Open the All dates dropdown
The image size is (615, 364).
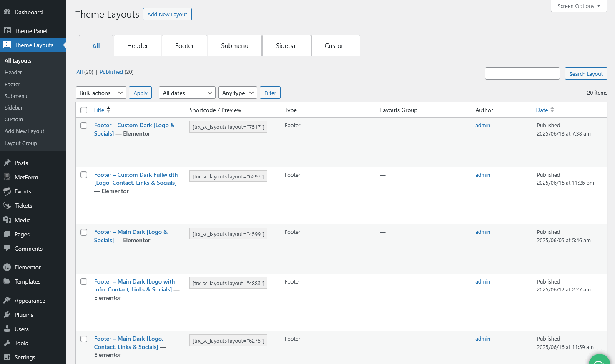coord(187,93)
